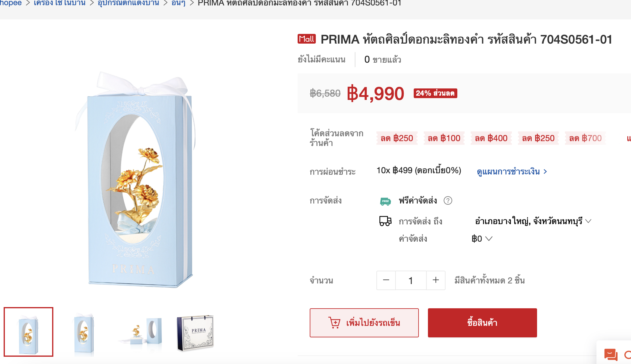
Task: View the thumbnail with flower beside box
Action: (140, 332)
